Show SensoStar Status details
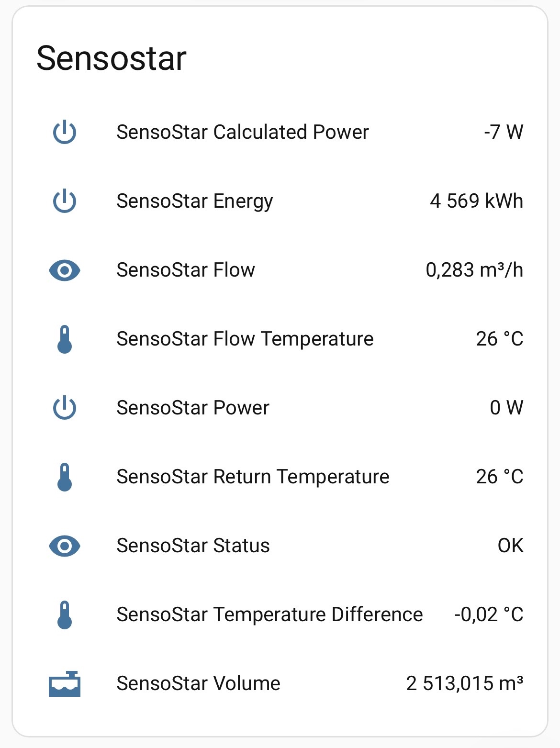This screenshot has width=560, height=748. (193, 546)
